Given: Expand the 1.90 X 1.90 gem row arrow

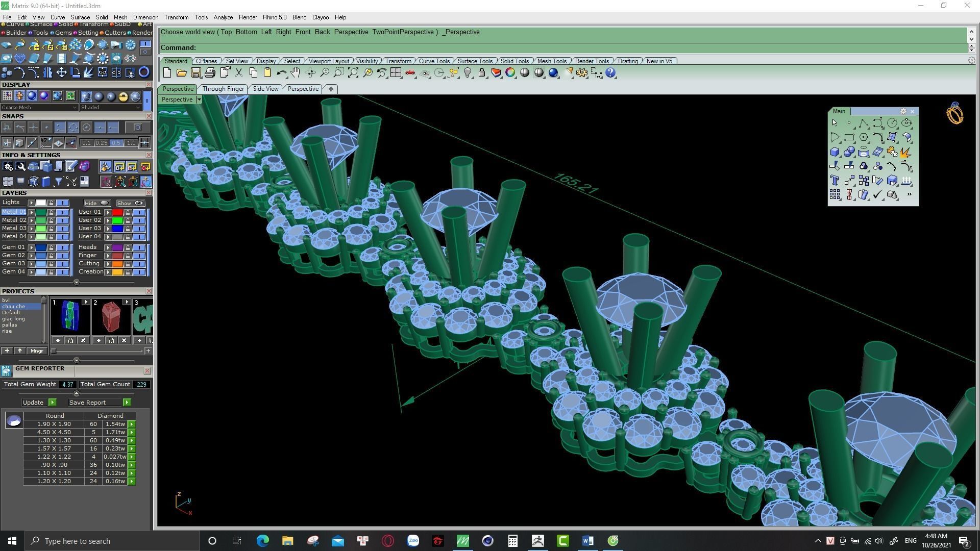Looking at the screenshot, I should (x=132, y=424).
